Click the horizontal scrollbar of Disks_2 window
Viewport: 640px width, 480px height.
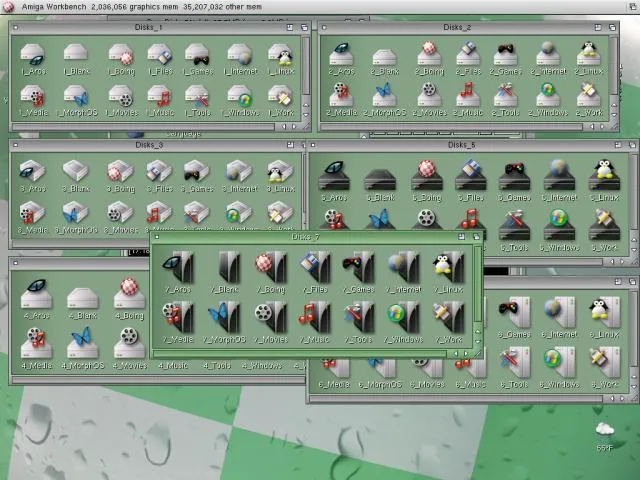[x=460, y=127]
